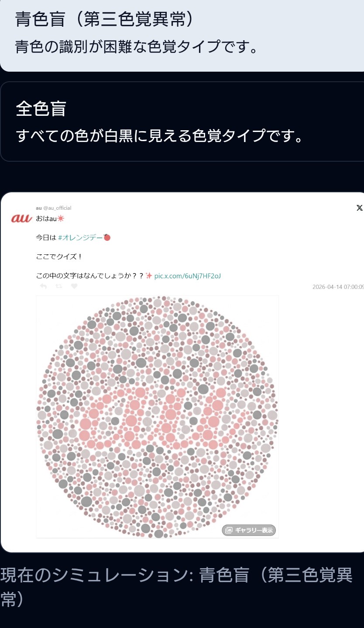Viewport: 364px width, 628px height.
Task: Click the 2026-04-14 tweet timestamp
Action: click(338, 287)
